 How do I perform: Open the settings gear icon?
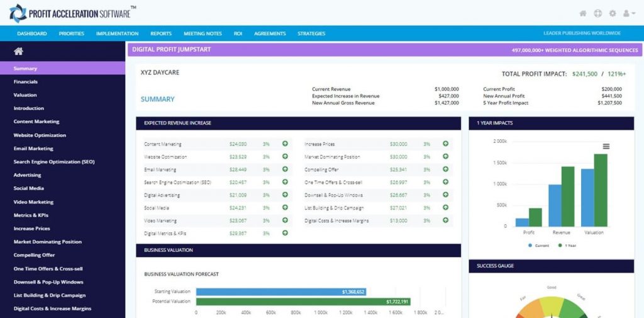(613, 13)
